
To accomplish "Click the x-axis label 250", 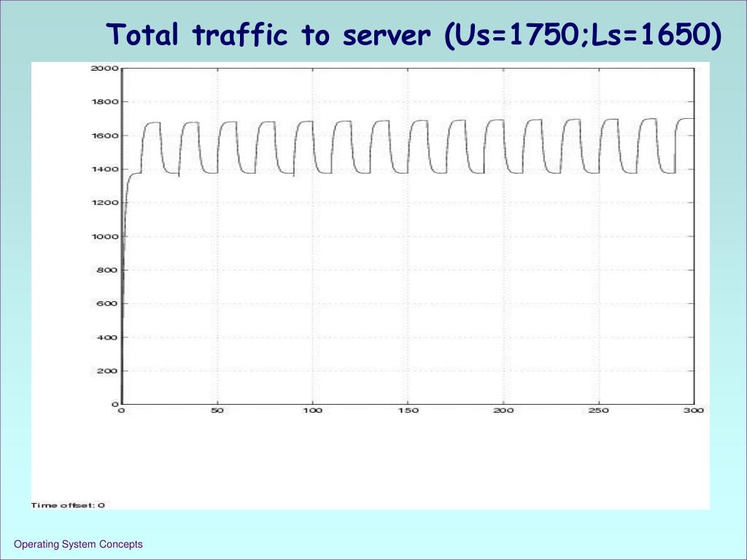I will point(599,411).
